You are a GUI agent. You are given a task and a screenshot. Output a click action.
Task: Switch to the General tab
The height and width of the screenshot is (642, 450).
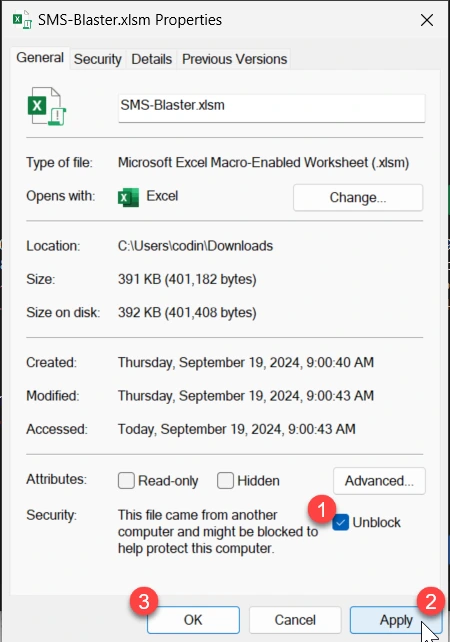tap(40, 58)
